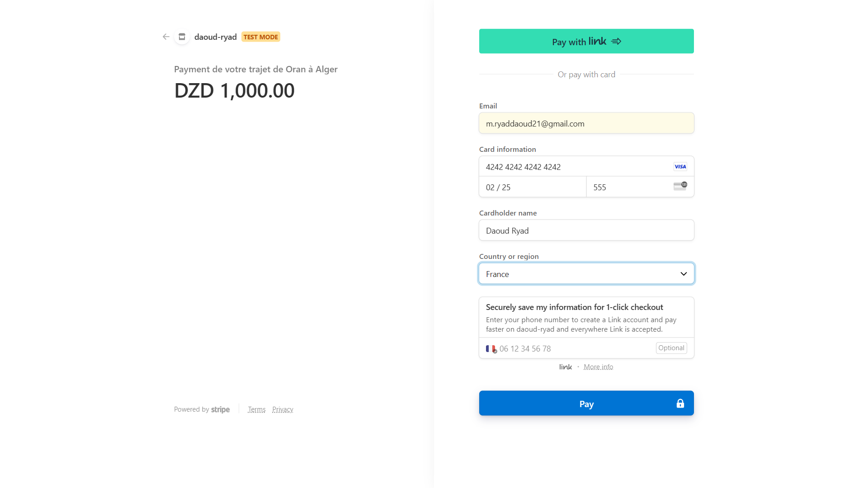
Task: Click the TEST MODE badge
Action: (260, 37)
